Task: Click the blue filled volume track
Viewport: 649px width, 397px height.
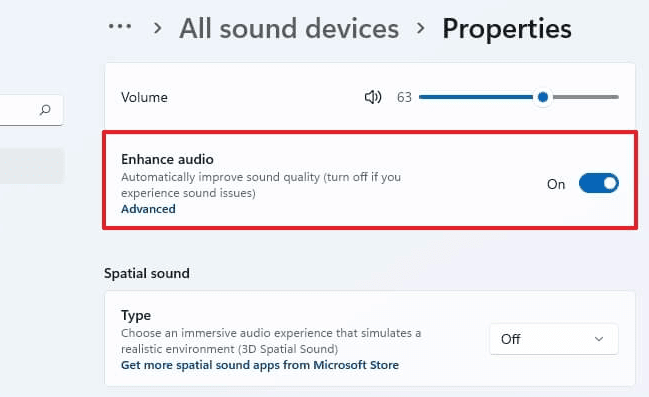Action: point(476,97)
